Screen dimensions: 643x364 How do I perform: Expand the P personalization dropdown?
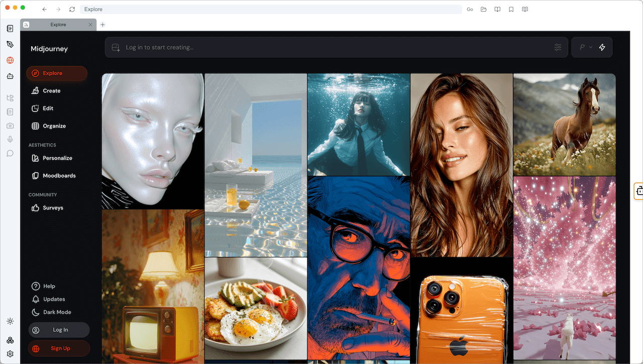[x=586, y=47]
